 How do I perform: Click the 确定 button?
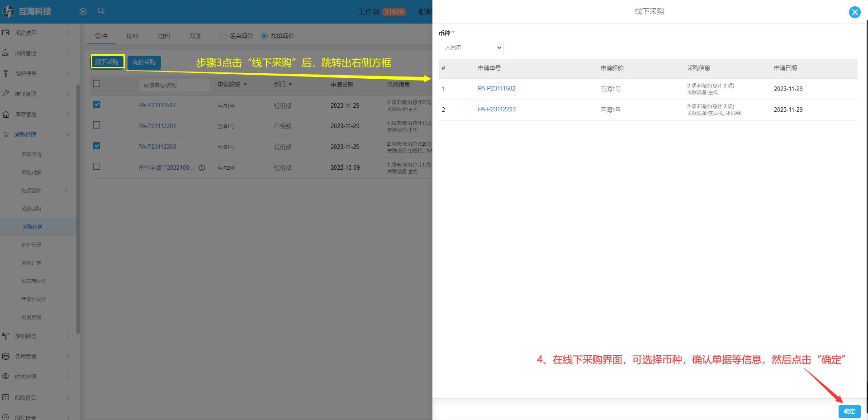click(x=849, y=411)
